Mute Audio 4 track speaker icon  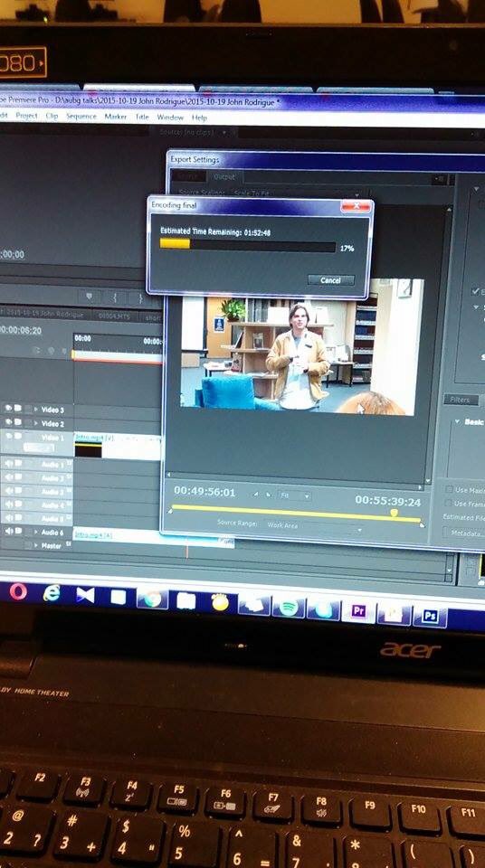point(9,505)
